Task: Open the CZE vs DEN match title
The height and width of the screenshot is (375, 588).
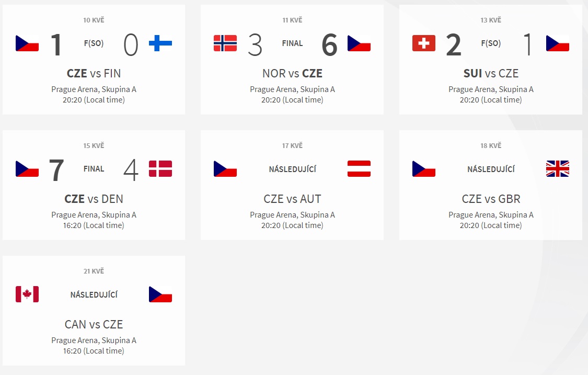Action: coord(94,199)
